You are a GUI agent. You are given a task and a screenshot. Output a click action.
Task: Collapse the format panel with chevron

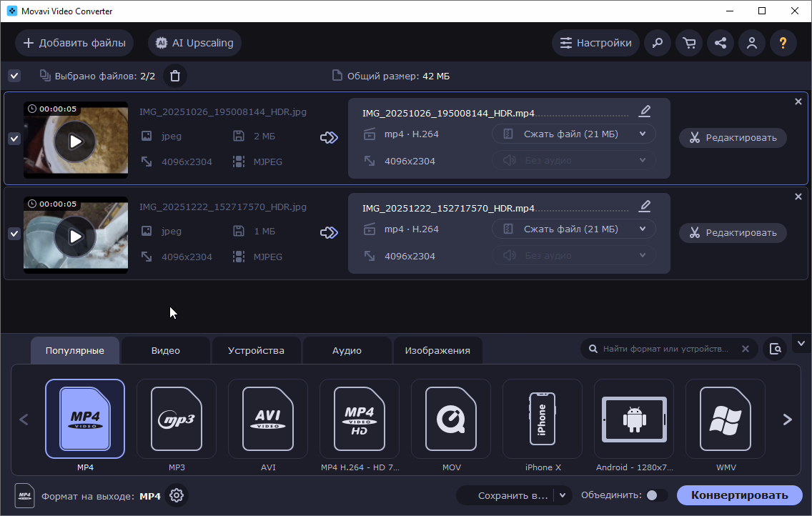coord(801,344)
